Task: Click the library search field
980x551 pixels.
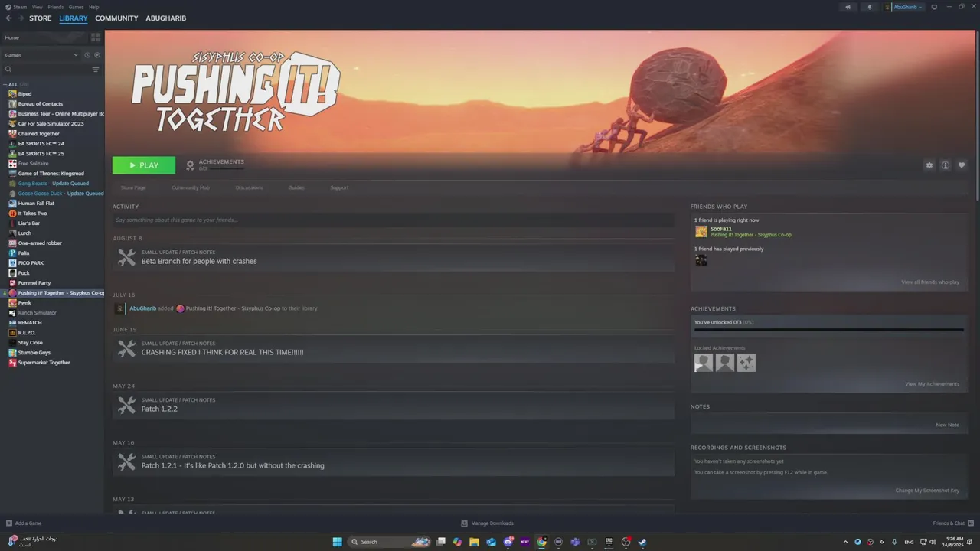Action: click(x=46, y=70)
